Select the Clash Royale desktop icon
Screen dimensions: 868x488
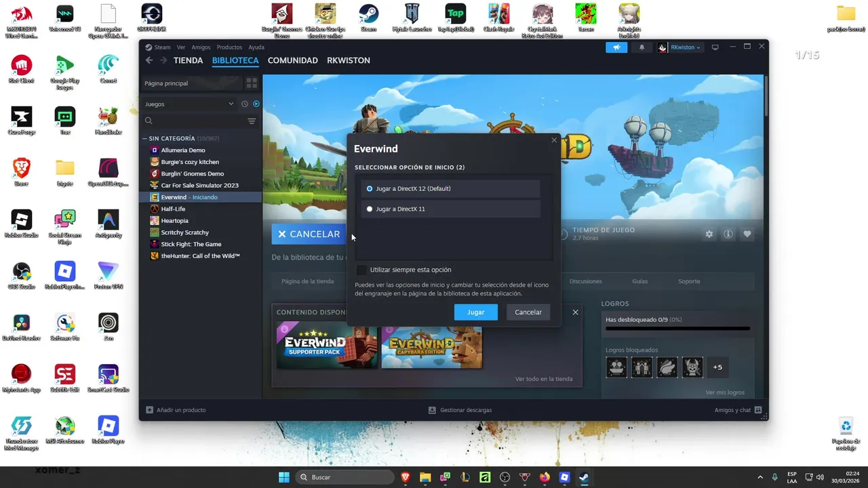coord(499,18)
